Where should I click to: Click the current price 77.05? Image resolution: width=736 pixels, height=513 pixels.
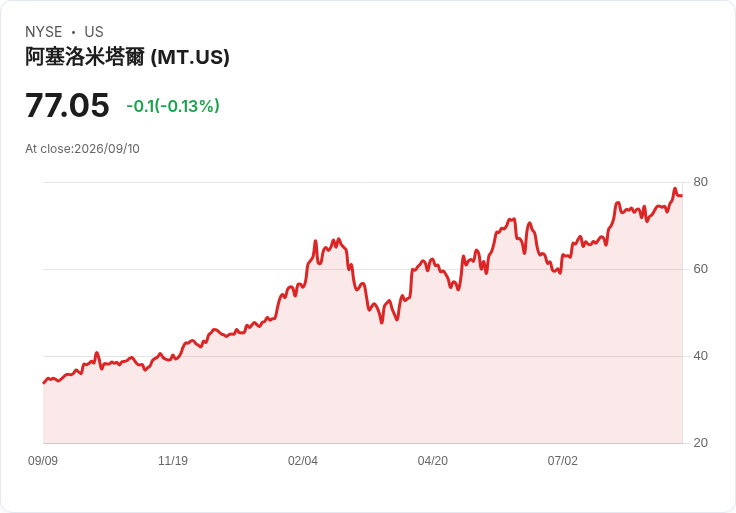[x=67, y=105]
